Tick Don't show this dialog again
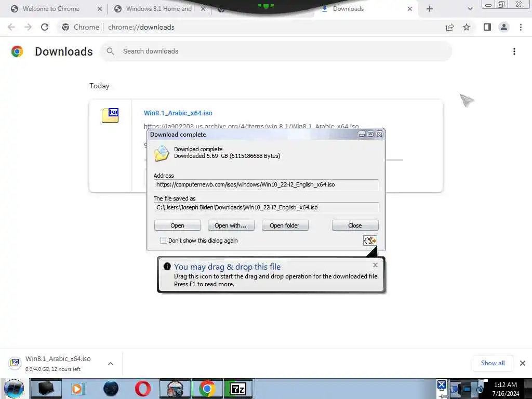 164,241
